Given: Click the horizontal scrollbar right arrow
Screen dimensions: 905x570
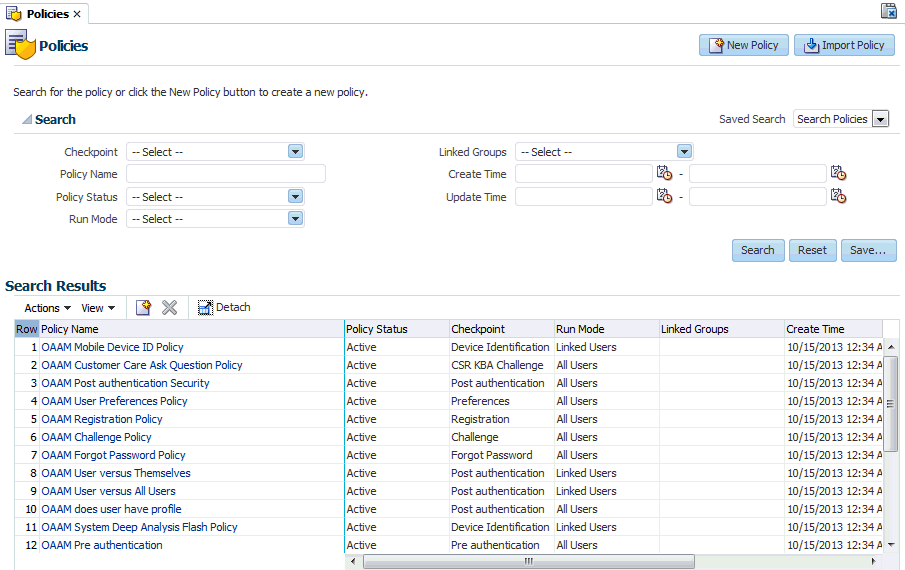Looking at the screenshot, I should (873, 561).
